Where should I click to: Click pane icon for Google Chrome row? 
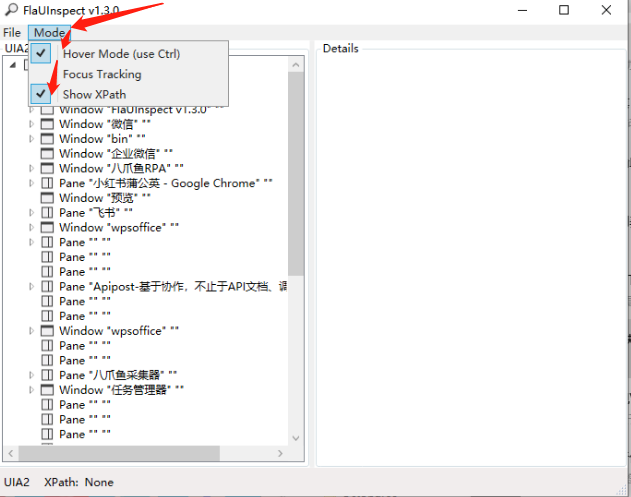click(x=47, y=183)
